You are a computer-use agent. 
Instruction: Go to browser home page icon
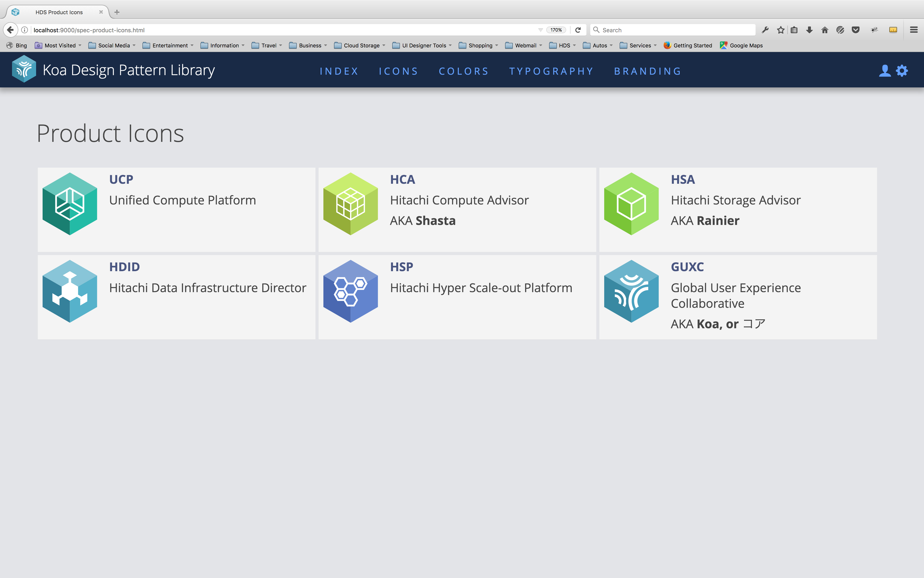coord(825,30)
